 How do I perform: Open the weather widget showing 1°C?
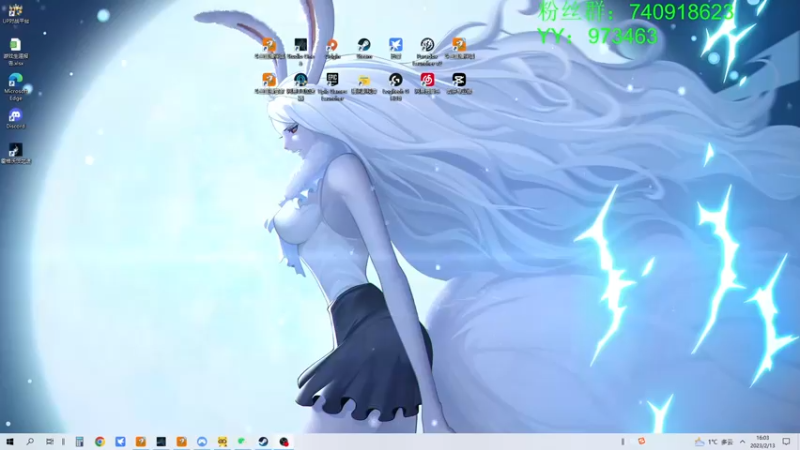(x=714, y=442)
